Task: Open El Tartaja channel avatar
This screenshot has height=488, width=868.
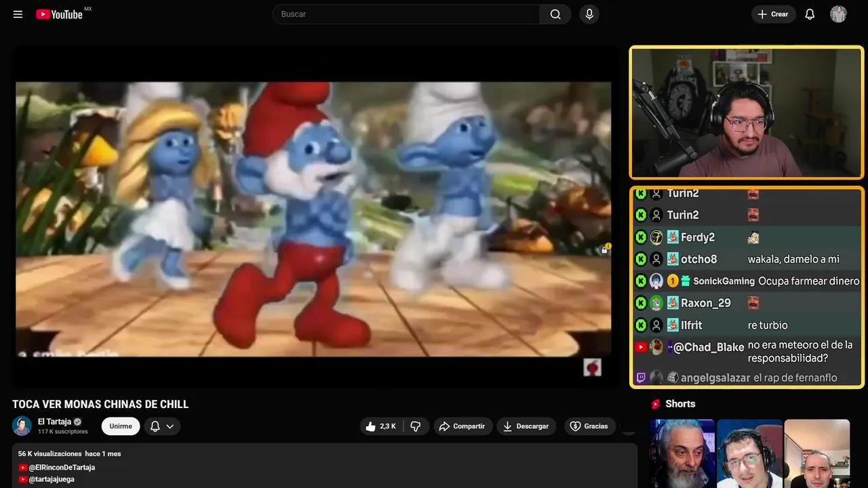Action: click(22, 426)
